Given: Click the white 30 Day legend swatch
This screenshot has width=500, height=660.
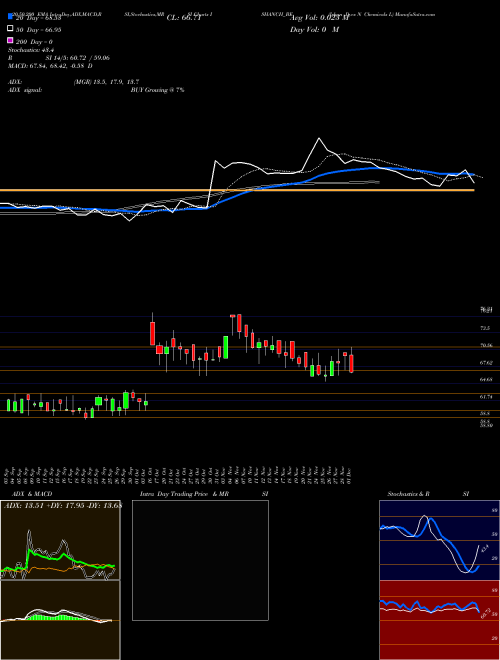Looking at the screenshot, I should [x=10, y=29].
